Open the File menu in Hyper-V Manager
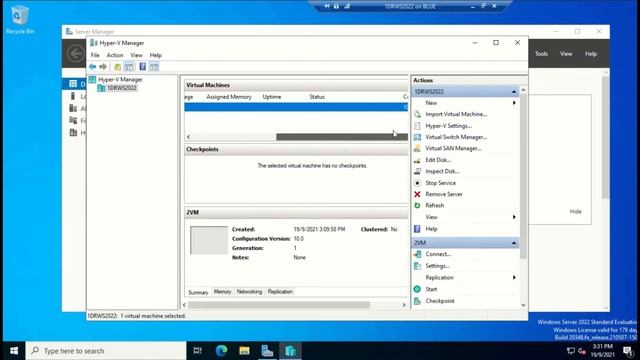Viewport: 640px width, 360px height. point(95,55)
